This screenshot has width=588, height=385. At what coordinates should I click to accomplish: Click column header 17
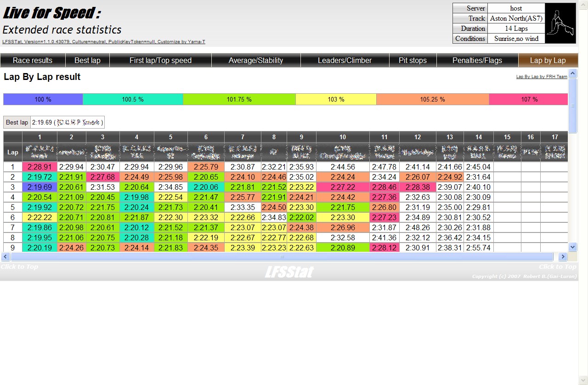(554, 137)
